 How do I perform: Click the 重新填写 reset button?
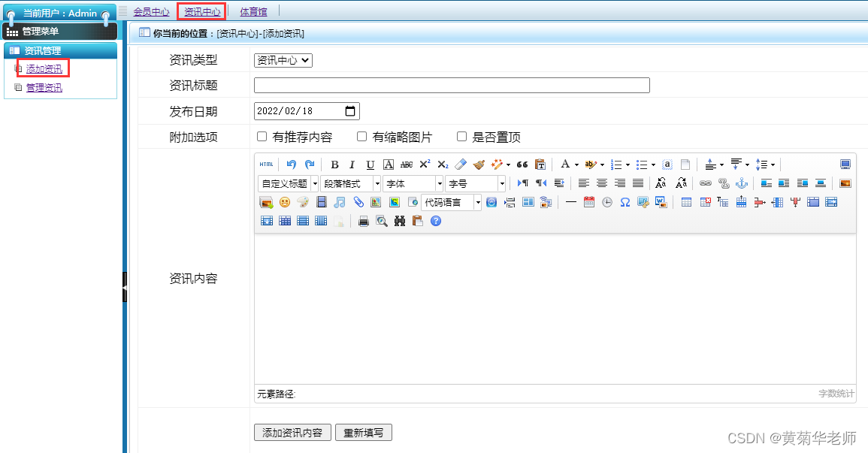(x=364, y=433)
